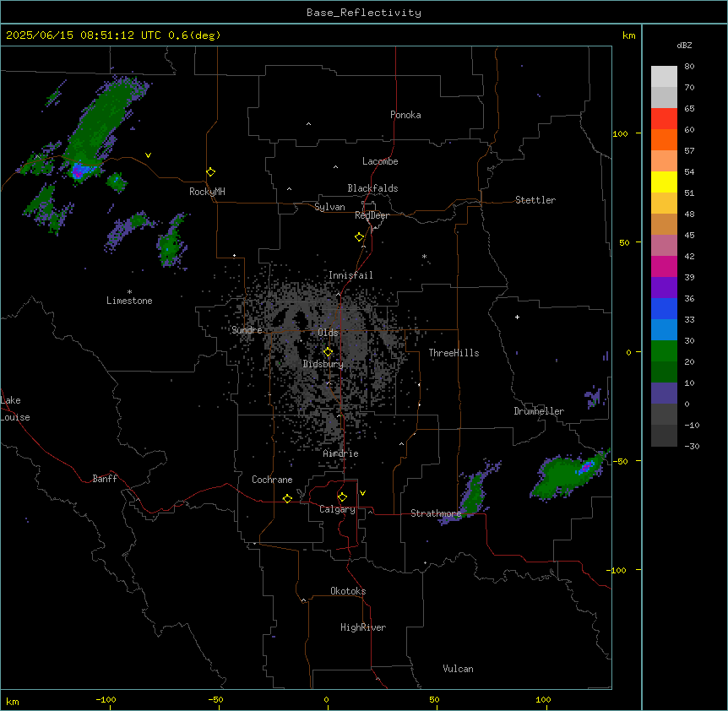The height and width of the screenshot is (711, 728).
Task: Click the 80 dBZ legend value
Action: [x=689, y=67]
